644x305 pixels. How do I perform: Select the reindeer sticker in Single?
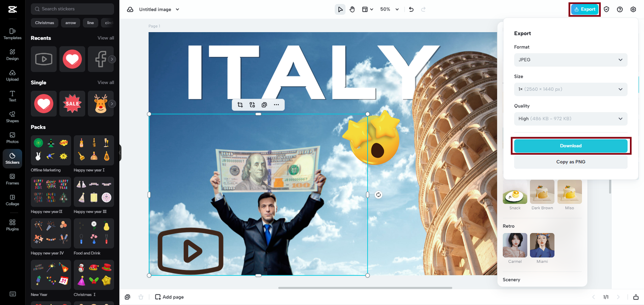(x=100, y=104)
